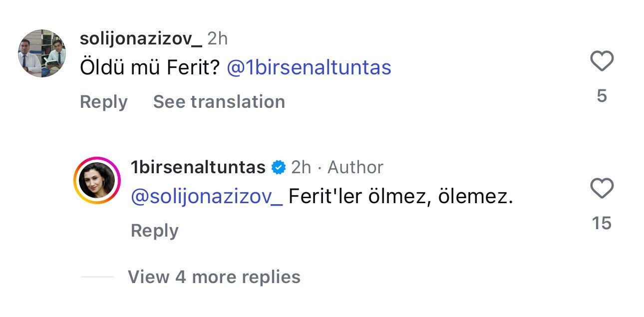Tap the @solijonazizov_ mention in the reply
The height and width of the screenshot is (317, 644).
207,197
